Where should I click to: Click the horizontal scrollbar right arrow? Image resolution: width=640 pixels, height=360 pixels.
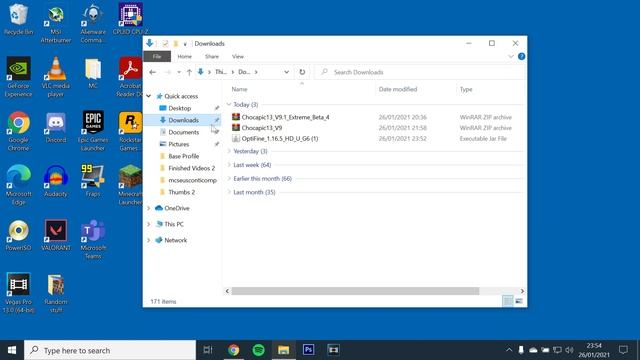pyautogui.click(x=522, y=291)
